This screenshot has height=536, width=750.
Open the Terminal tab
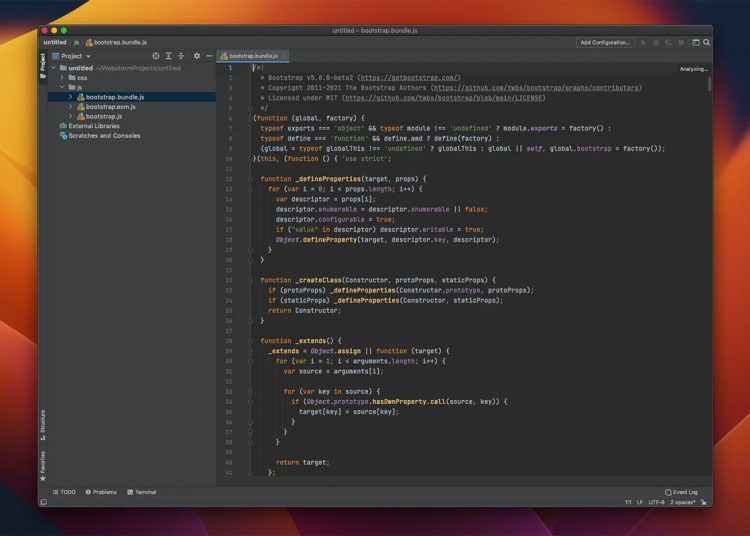[141, 492]
